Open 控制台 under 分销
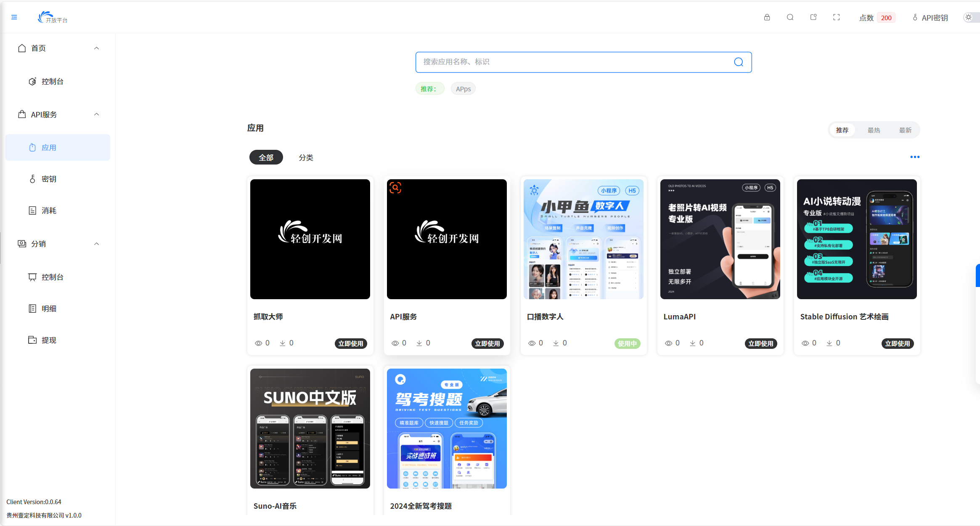 tap(58, 277)
